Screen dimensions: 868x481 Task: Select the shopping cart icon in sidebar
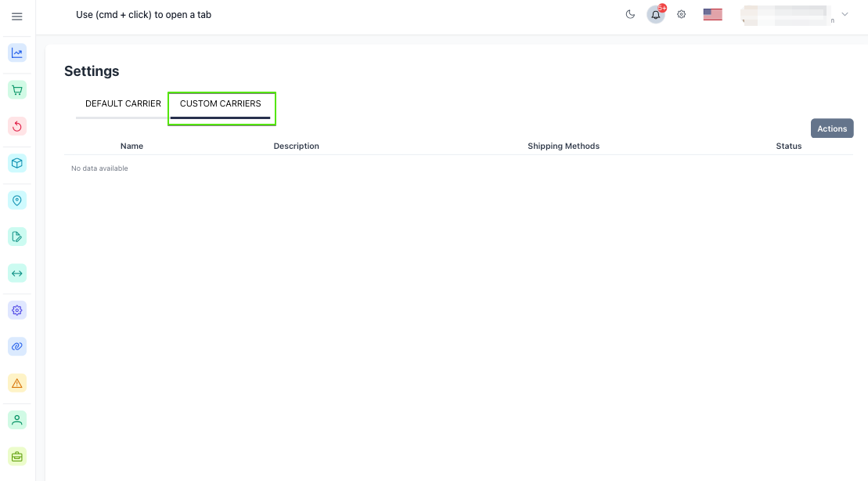pos(17,89)
